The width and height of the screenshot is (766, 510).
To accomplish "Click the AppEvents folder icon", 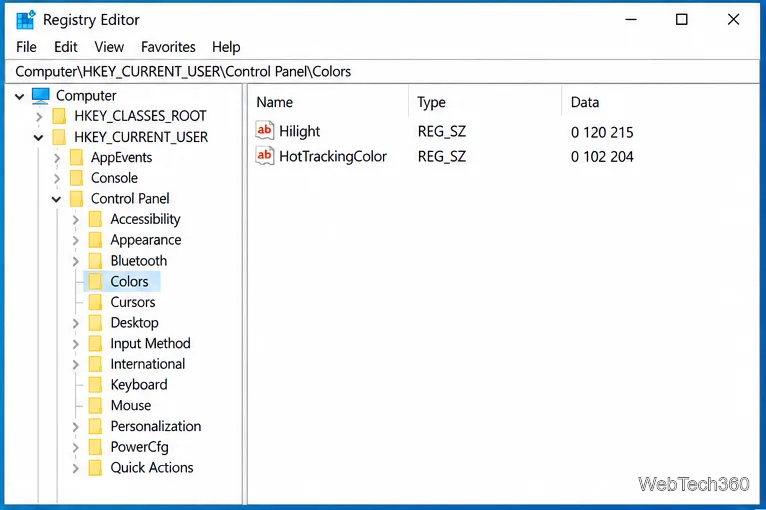I will tap(77, 158).
